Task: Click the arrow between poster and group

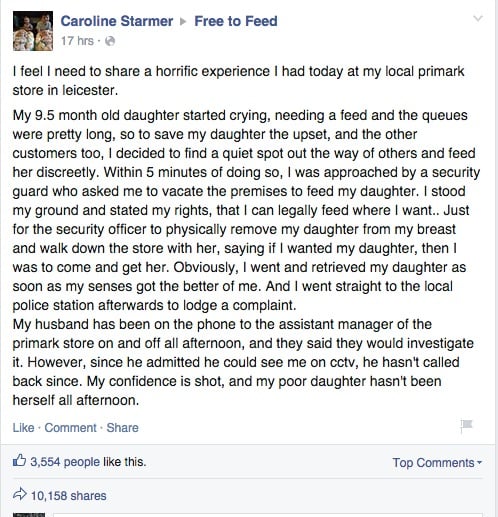Action: [183, 22]
